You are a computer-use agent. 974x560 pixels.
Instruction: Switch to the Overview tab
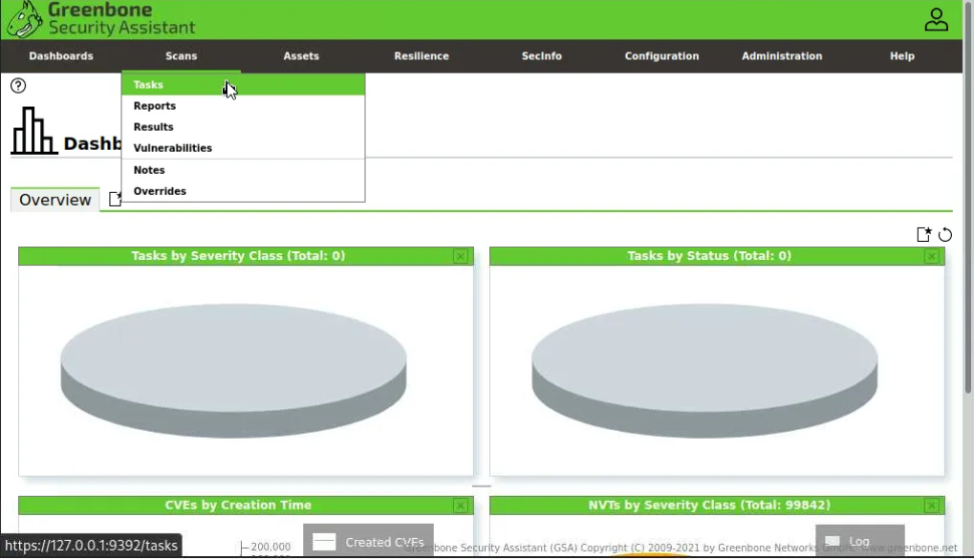(54, 200)
